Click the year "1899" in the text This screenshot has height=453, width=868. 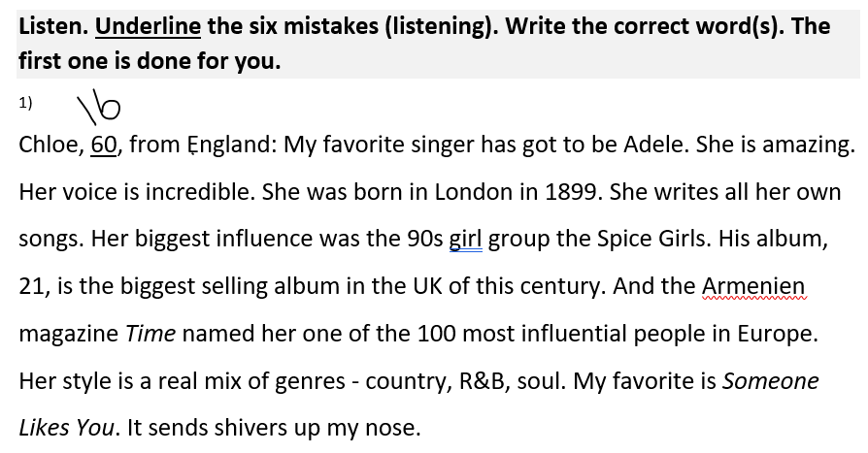click(570, 192)
